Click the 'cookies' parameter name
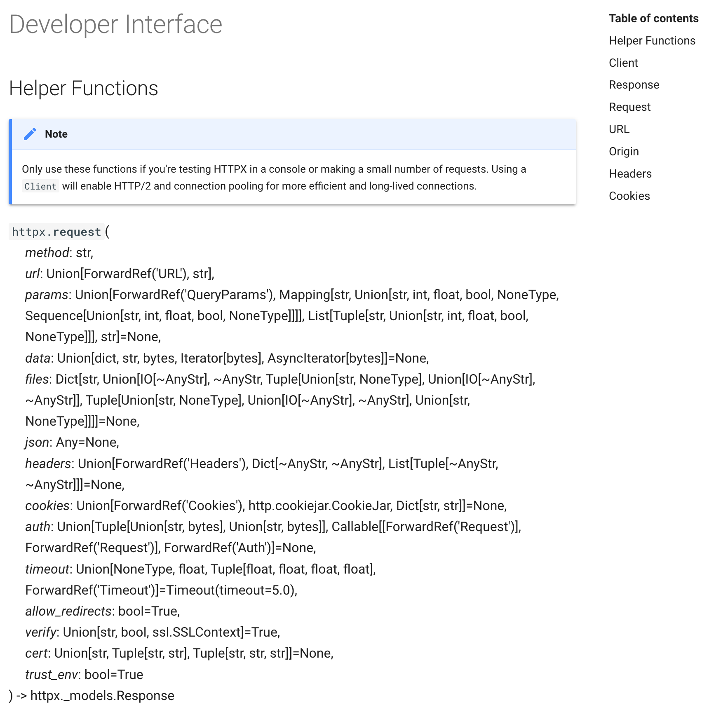This screenshot has width=728, height=712. tap(47, 506)
